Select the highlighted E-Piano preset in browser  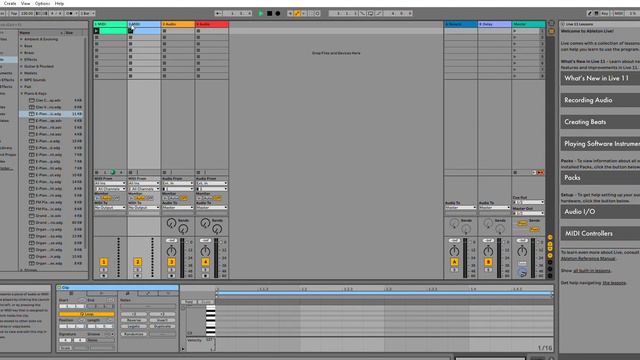point(51,114)
